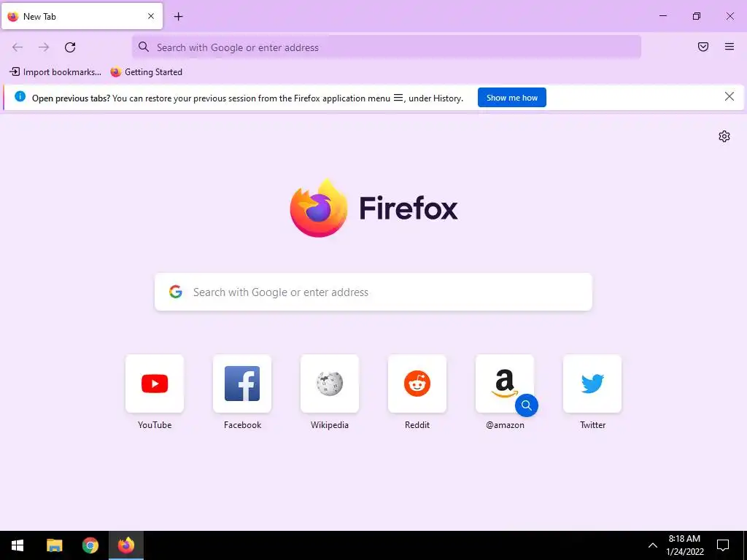Click the Google logo in search box

[x=176, y=292]
